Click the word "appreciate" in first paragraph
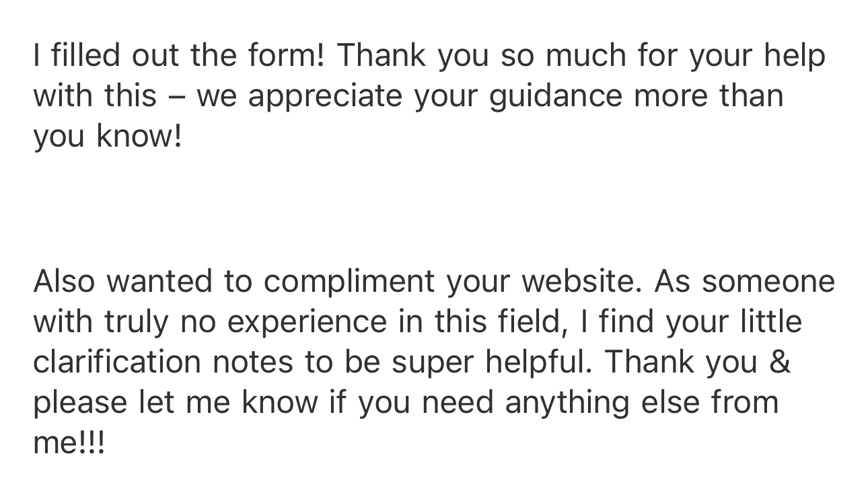 [x=324, y=96]
